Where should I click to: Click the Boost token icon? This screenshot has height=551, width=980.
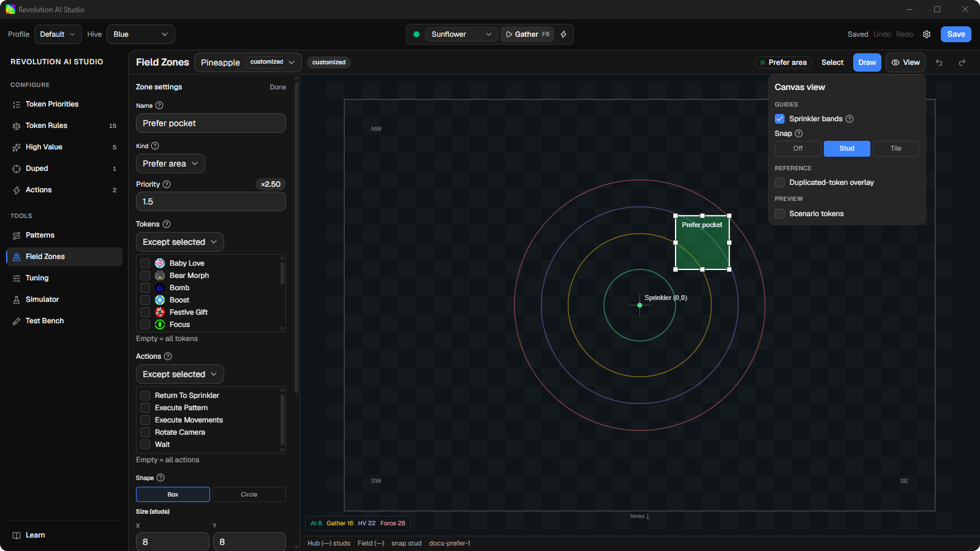(x=160, y=300)
